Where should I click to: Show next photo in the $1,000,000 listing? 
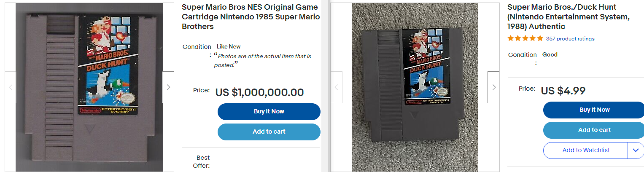click(x=168, y=87)
